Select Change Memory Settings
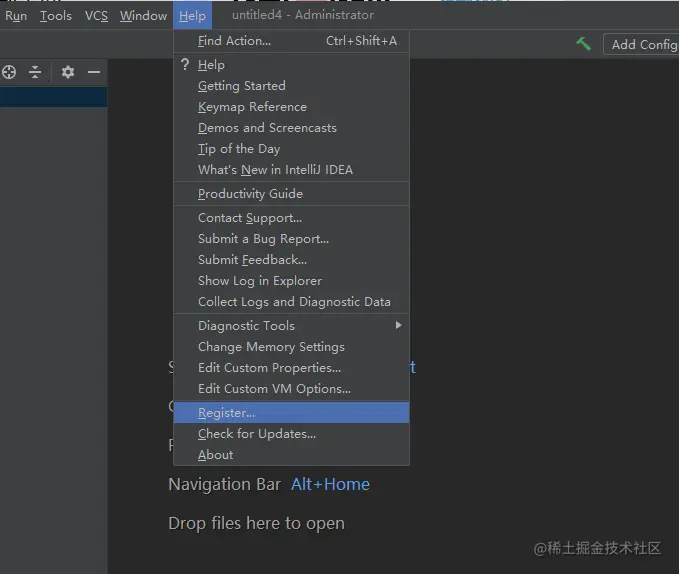The width and height of the screenshot is (679, 574). [x=291, y=347]
